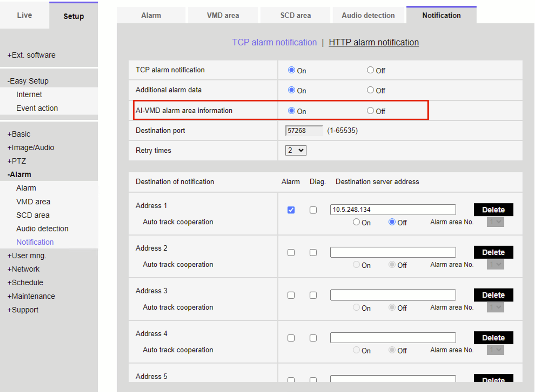The width and height of the screenshot is (535, 392).
Task: Expand the +Basic section
Action: [18, 134]
